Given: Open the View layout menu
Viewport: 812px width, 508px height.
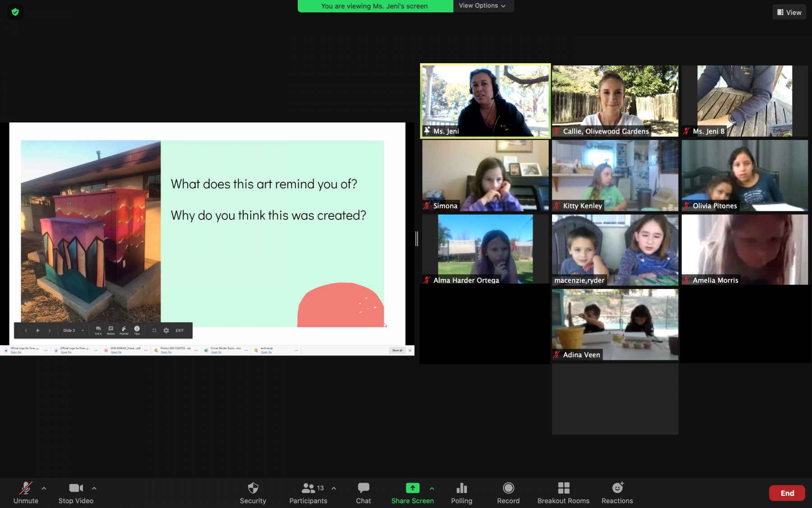Looking at the screenshot, I should pos(789,12).
